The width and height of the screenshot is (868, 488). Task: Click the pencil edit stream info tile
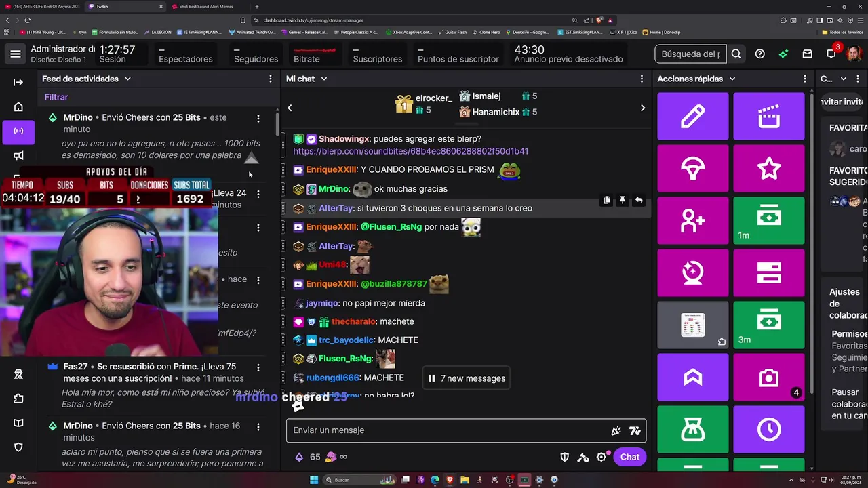(x=692, y=117)
